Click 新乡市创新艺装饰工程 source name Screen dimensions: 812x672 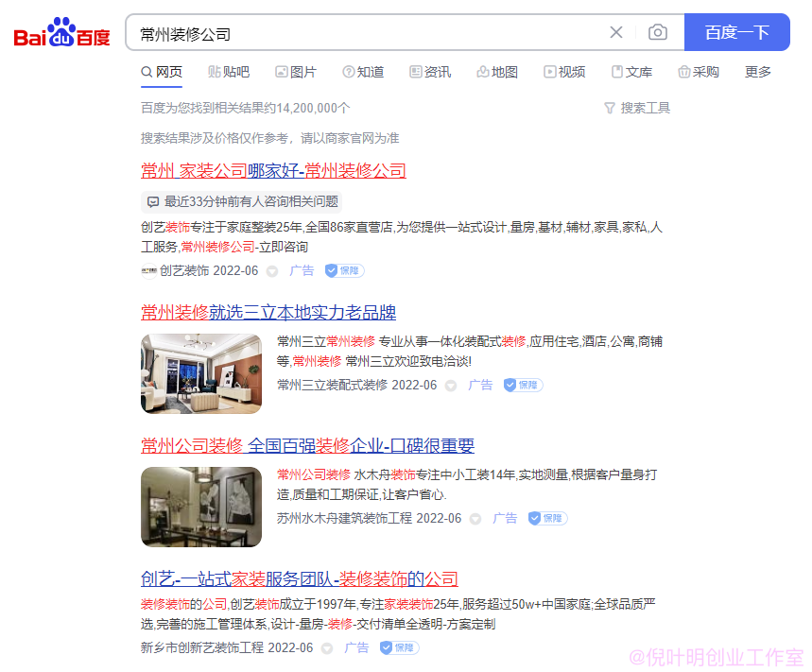point(202,647)
